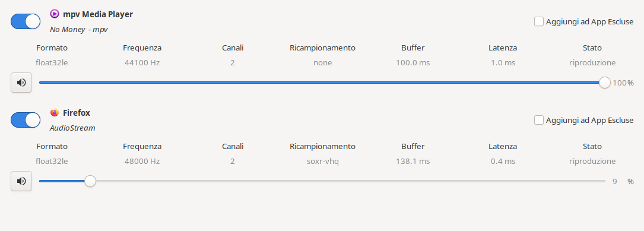Click the mpv volume slider handle
This screenshot has width=644, height=231.
click(605, 83)
